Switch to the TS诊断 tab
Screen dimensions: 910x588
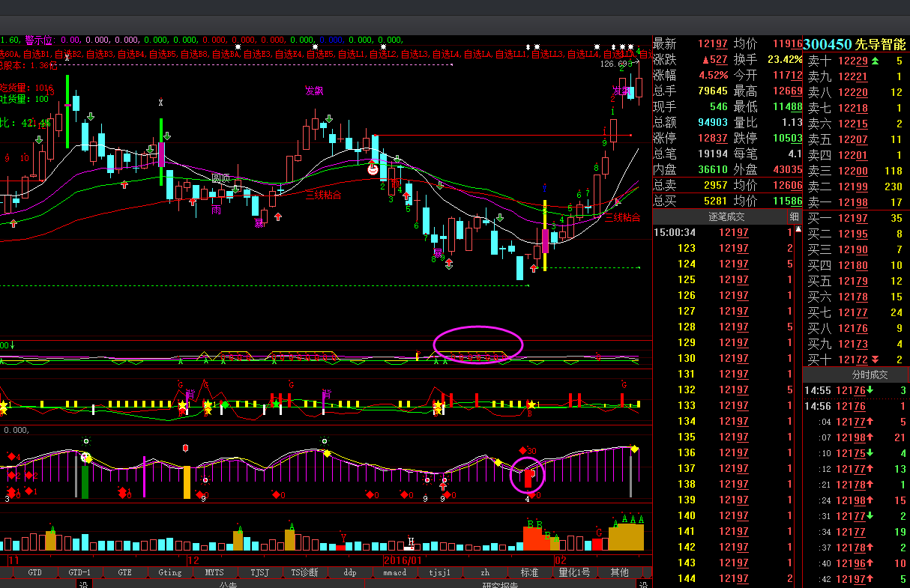coord(304,572)
